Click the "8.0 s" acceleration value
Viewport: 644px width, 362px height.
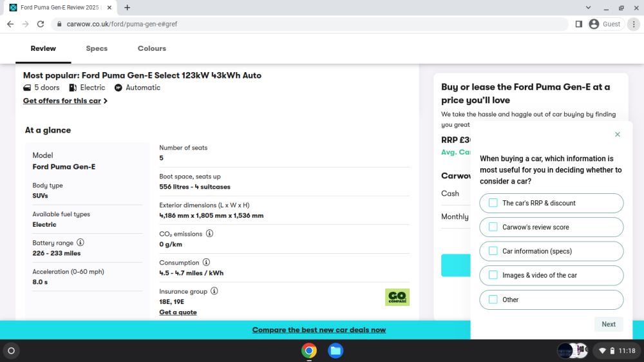40,282
